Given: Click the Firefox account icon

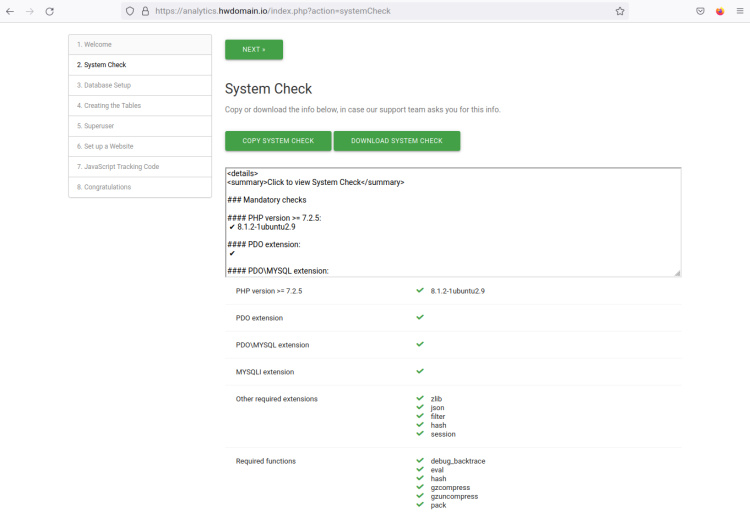Looking at the screenshot, I should point(720,11).
